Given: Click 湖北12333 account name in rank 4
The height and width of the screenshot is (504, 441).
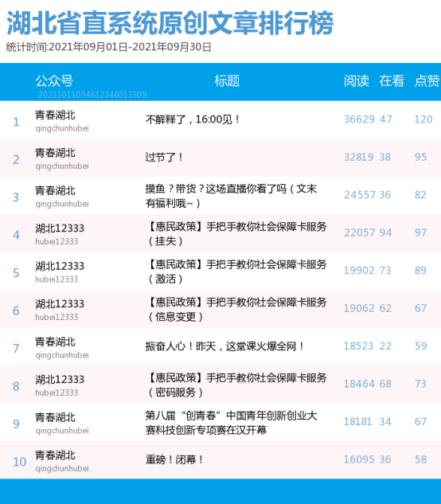Looking at the screenshot, I should (x=60, y=229).
